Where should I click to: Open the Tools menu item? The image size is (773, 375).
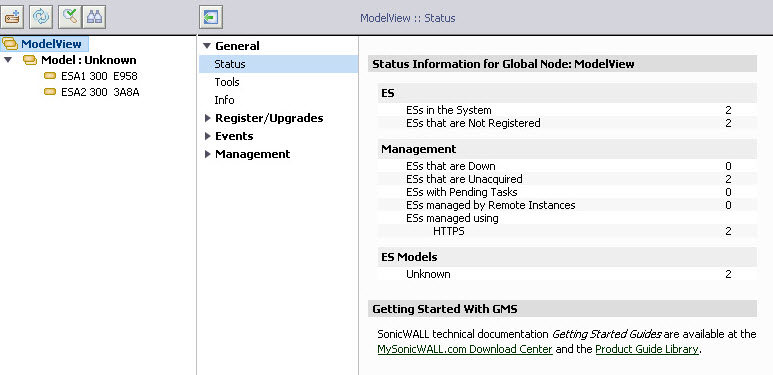[x=227, y=82]
